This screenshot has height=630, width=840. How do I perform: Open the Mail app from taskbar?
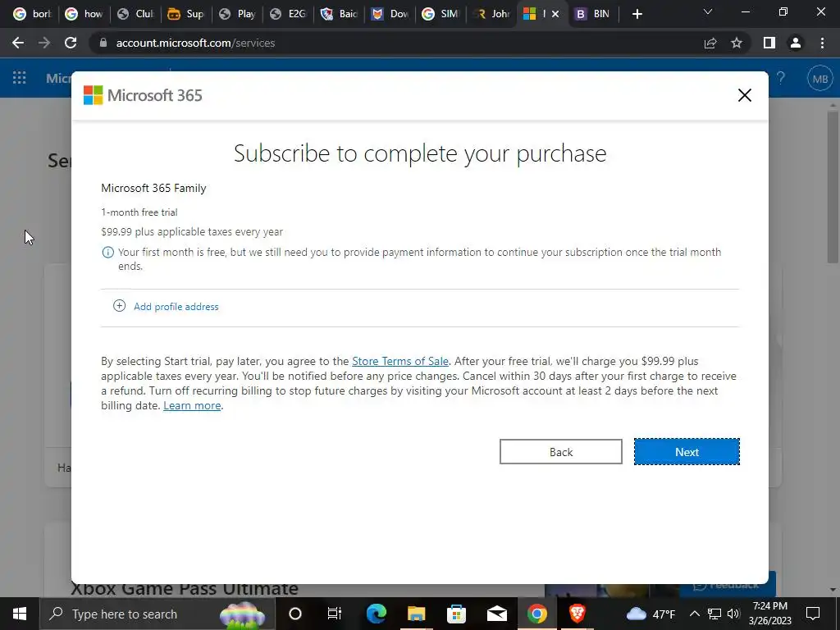pyautogui.click(x=496, y=614)
